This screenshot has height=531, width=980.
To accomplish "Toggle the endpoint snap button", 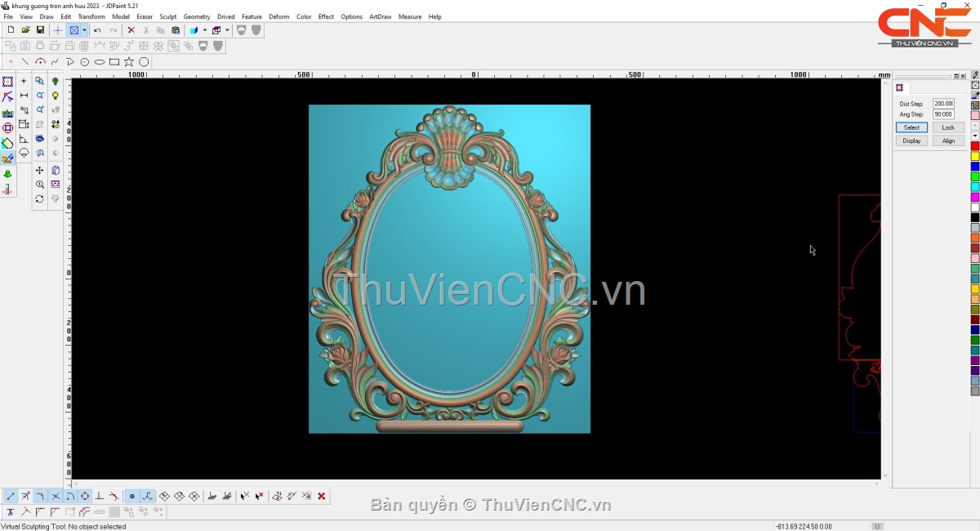I will [x=11, y=496].
